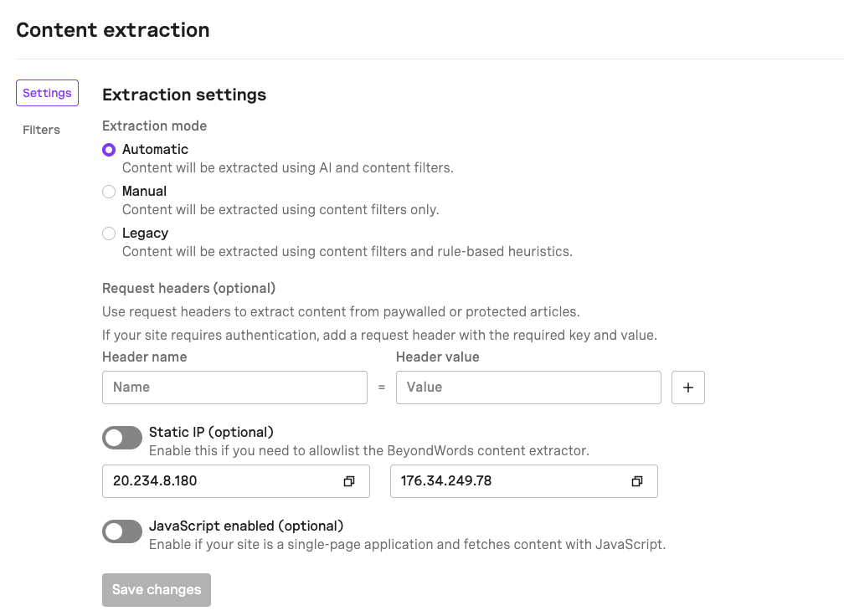Click the Header value input field

tap(528, 388)
